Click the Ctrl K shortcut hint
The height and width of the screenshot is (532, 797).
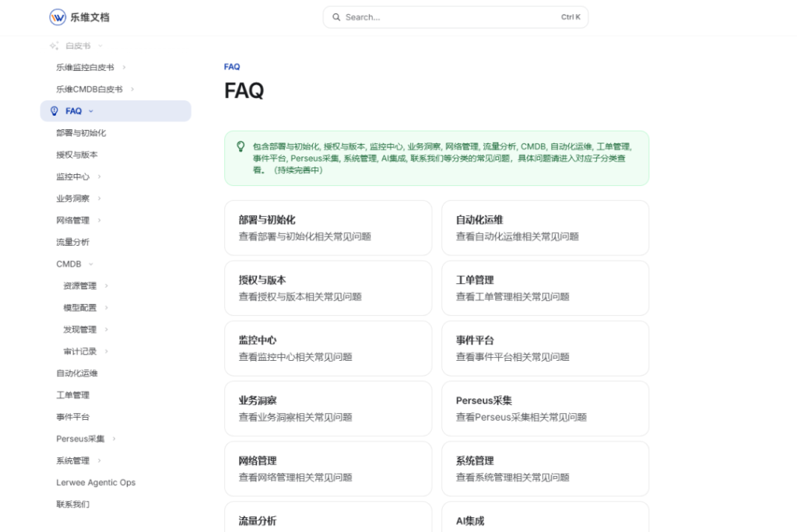(571, 17)
